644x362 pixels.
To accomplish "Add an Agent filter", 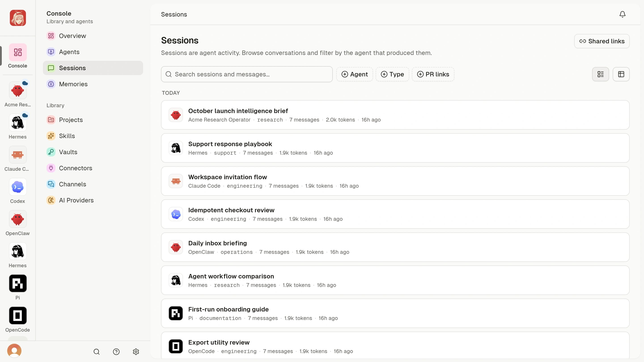I will pyautogui.click(x=354, y=74).
